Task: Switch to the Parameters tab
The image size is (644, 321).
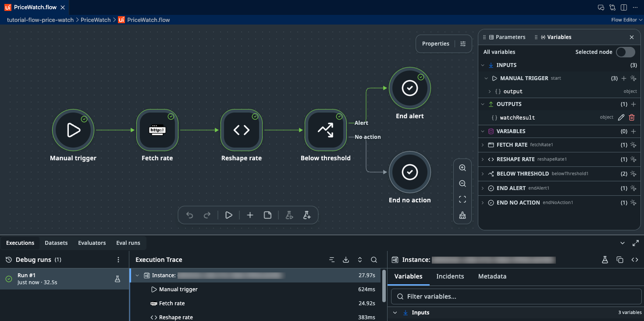Action: tap(507, 37)
